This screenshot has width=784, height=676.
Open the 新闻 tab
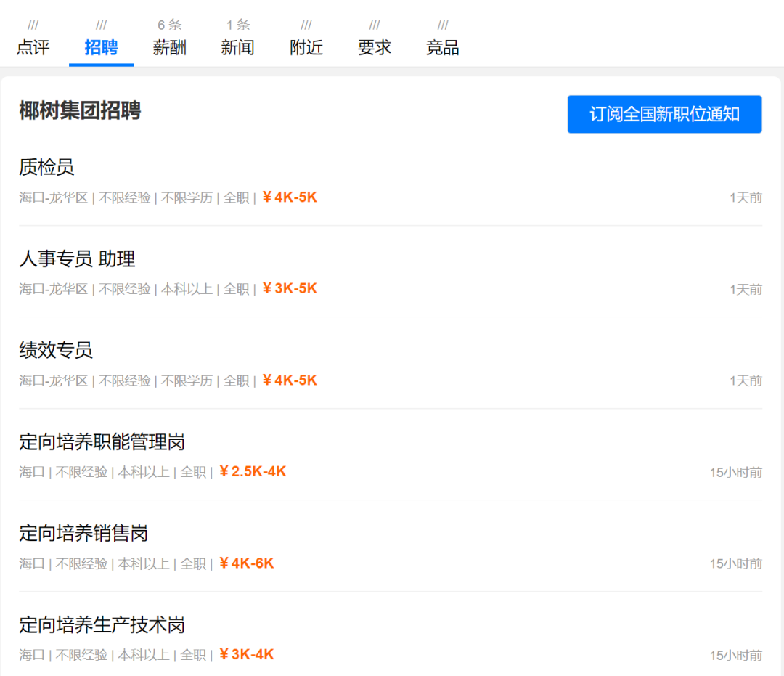pos(237,48)
